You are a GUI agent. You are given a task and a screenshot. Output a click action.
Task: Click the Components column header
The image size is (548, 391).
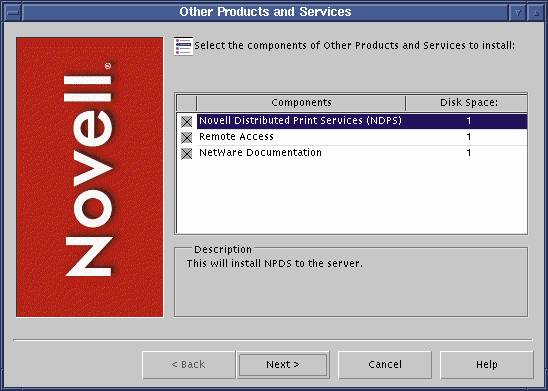coord(301,103)
